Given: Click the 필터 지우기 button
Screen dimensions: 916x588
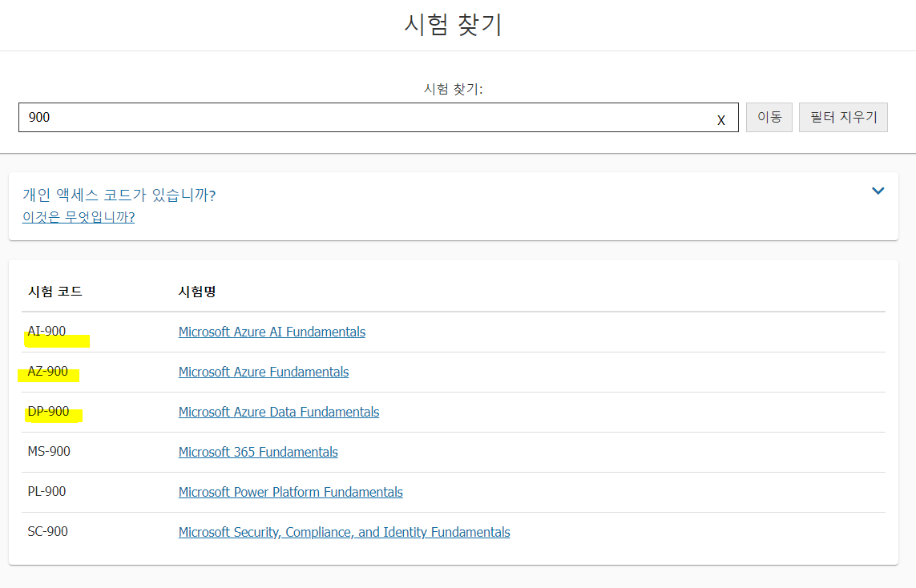Looking at the screenshot, I should [x=843, y=118].
